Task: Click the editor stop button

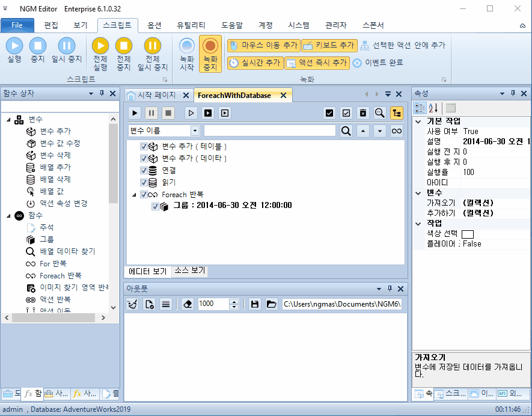Action: tap(168, 113)
